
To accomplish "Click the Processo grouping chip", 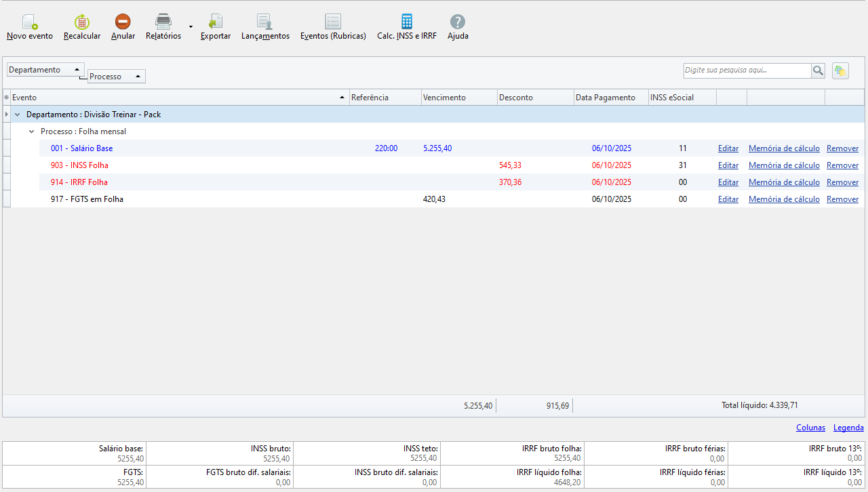I will [116, 77].
